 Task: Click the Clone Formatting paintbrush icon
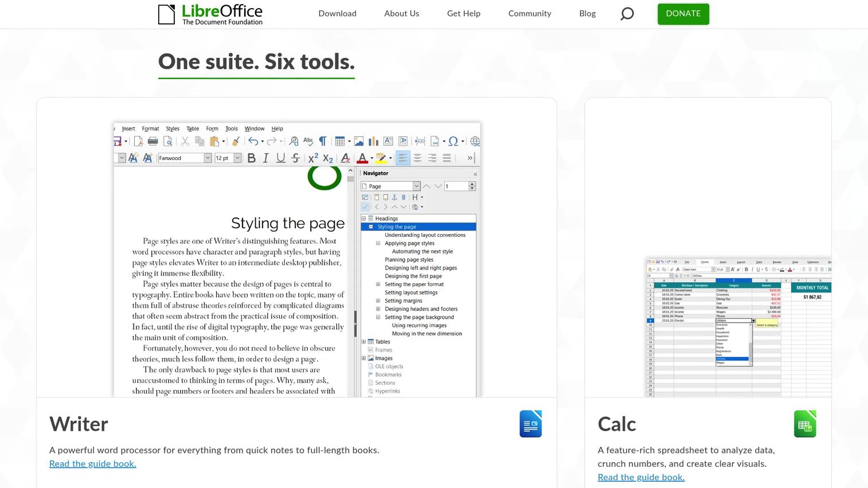(236, 141)
